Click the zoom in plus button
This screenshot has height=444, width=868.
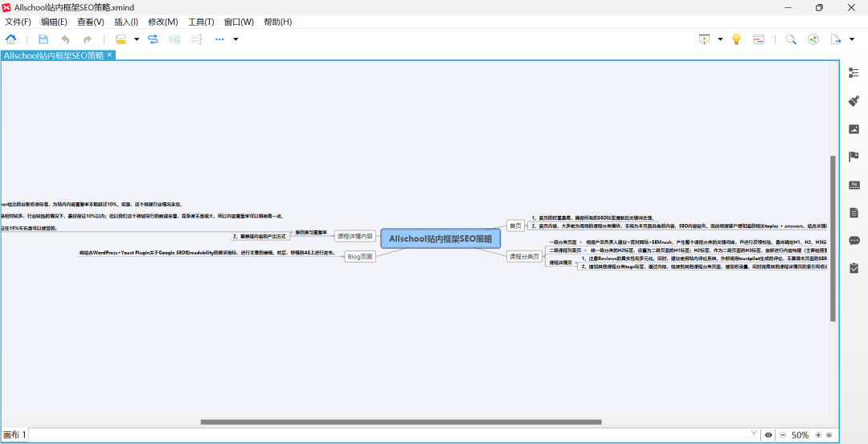coord(818,435)
